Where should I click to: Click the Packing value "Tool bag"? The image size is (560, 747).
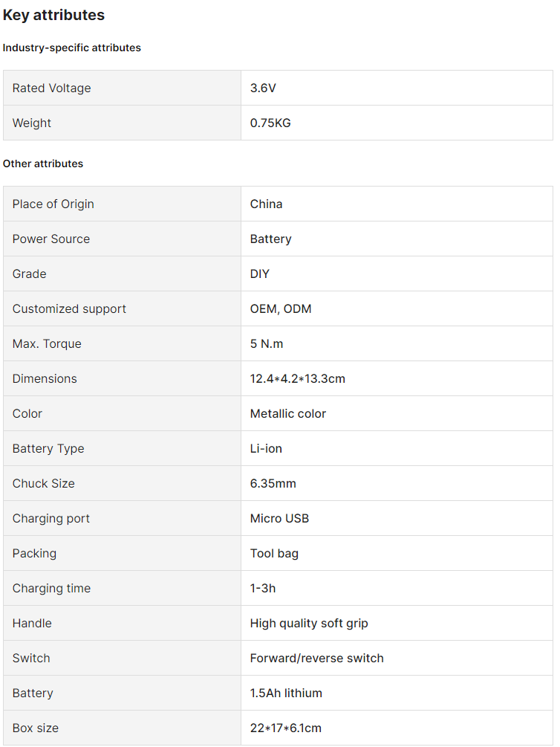pyautogui.click(x=274, y=553)
